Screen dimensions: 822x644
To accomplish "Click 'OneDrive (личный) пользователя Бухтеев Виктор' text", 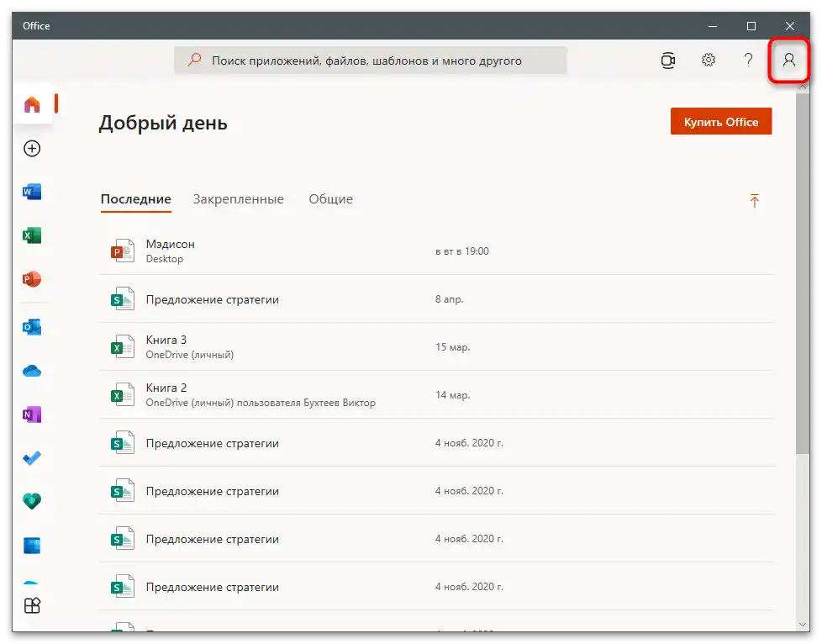I will (261, 403).
